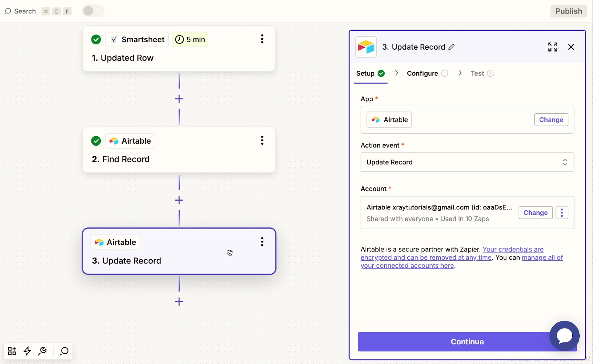Switch to the Configure tab
The height and width of the screenshot is (364, 593).
pos(428,73)
